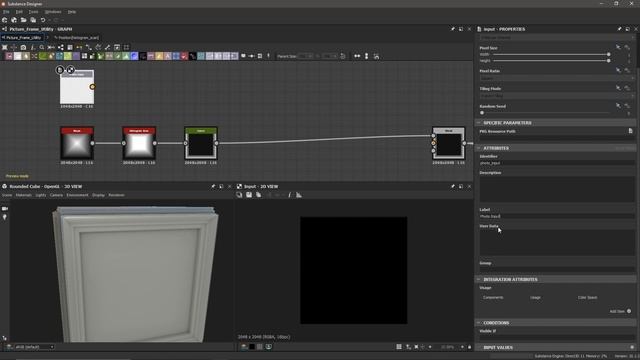The width and height of the screenshot is (640, 360).
Task: Click the red heart-shaped node icon
Action: [184, 56]
